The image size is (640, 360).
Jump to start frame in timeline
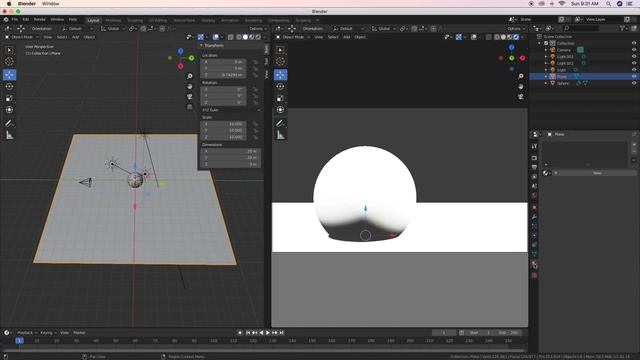pyautogui.click(x=247, y=333)
